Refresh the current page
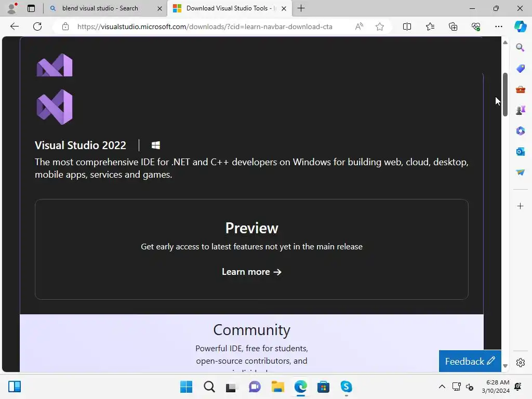The height and width of the screenshot is (399, 532). [37, 26]
